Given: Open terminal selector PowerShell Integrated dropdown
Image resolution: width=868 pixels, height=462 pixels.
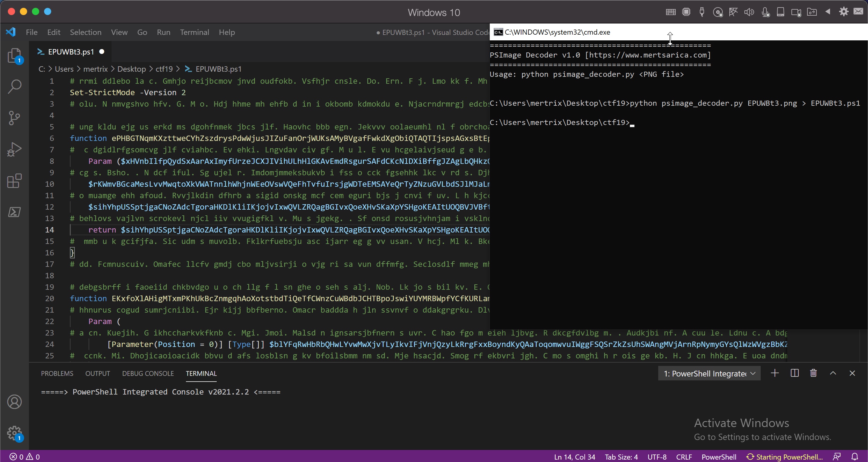Looking at the screenshot, I should click(x=709, y=373).
